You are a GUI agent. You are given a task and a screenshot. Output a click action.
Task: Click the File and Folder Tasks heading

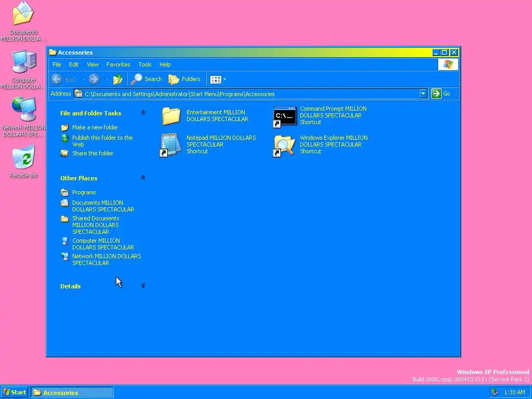(x=90, y=113)
